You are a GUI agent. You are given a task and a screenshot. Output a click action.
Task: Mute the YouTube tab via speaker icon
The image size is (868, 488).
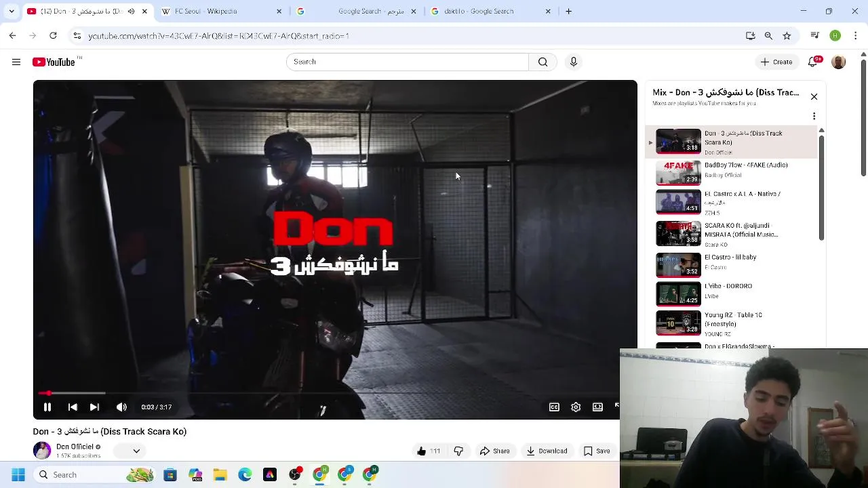131,11
